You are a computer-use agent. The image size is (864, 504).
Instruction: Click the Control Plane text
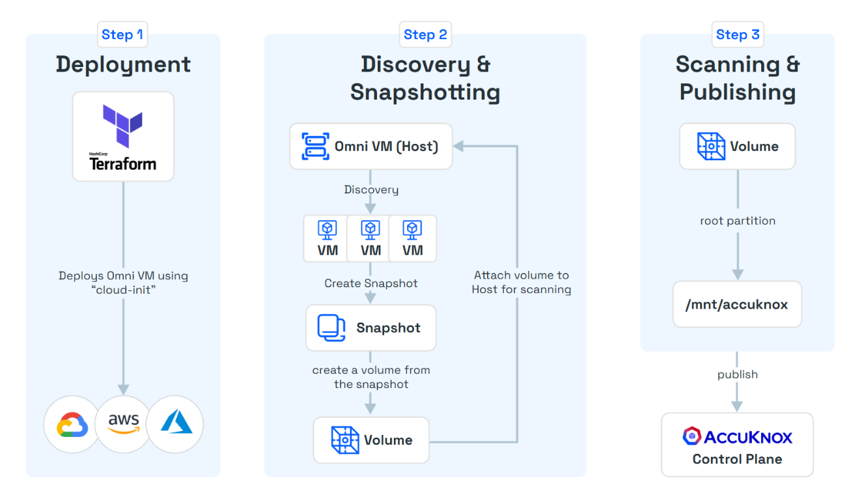coord(737,459)
